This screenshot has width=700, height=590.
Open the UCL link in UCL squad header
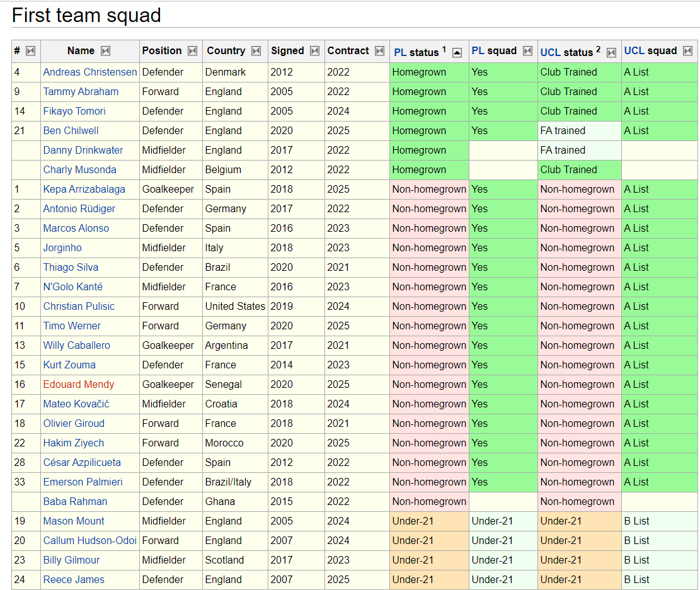pyautogui.click(x=634, y=51)
